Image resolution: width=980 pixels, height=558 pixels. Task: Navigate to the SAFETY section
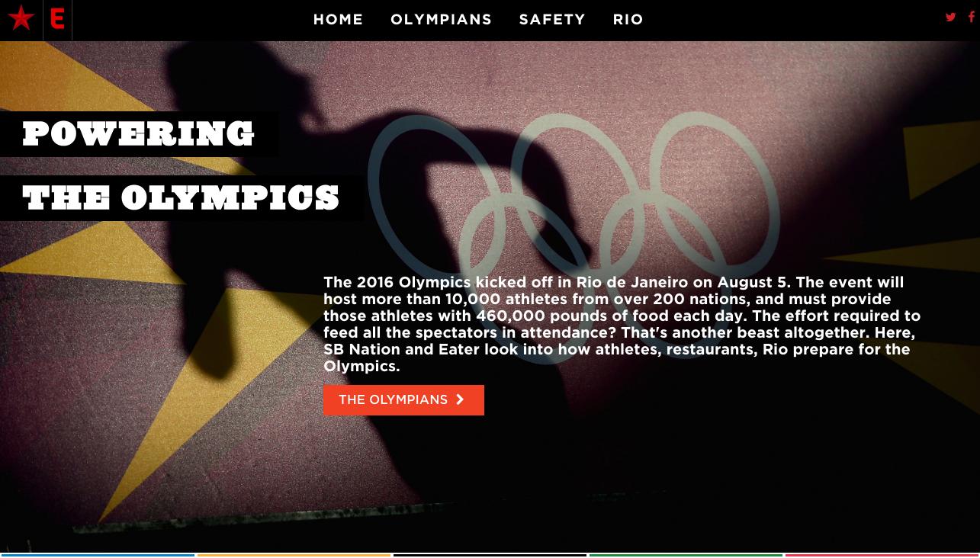point(552,19)
